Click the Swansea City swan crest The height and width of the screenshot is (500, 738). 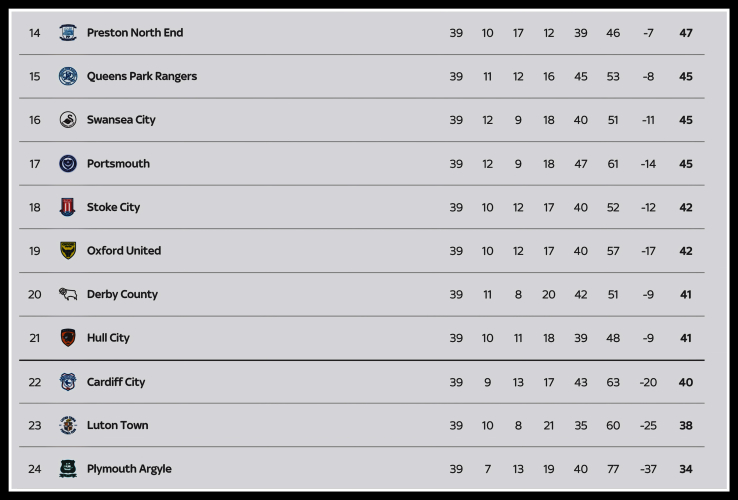point(68,120)
